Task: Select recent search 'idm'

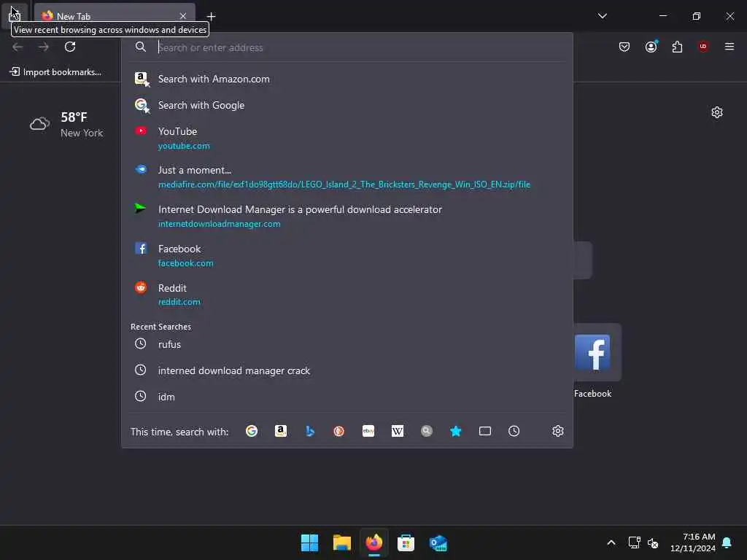Action: coord(347,397)
